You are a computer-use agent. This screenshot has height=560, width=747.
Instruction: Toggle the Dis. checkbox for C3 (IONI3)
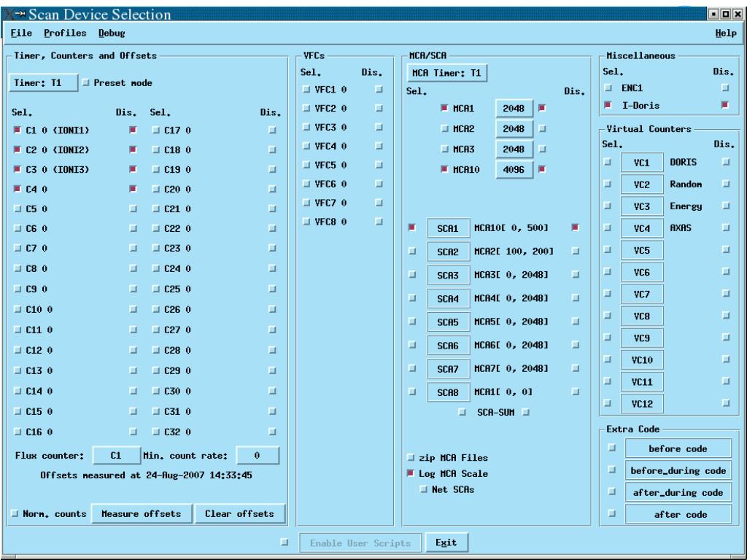[133, 169]
